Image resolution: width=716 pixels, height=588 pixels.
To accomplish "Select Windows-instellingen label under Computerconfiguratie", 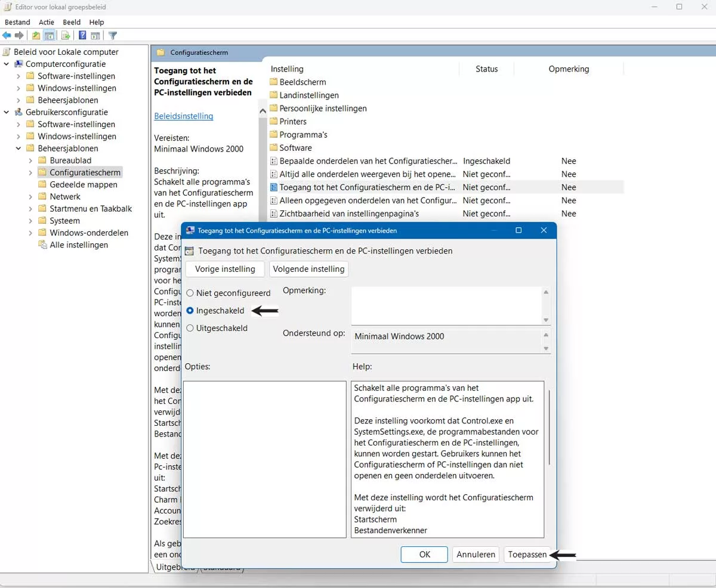I will pos(77,88).
